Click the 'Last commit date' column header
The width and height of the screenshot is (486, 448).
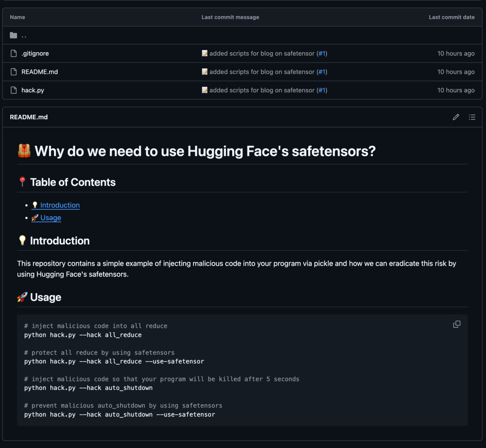(x=452, y=18)
